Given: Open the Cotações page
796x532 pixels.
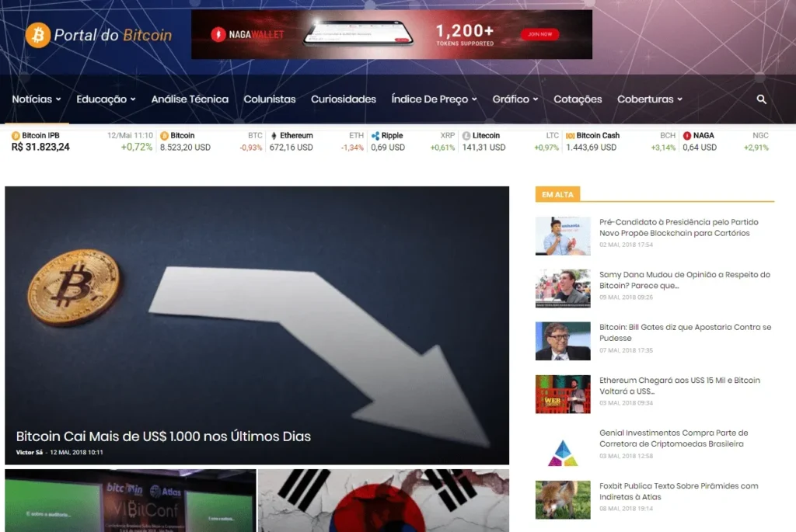Looking at the screenshot, I should (x=578, y=99).
